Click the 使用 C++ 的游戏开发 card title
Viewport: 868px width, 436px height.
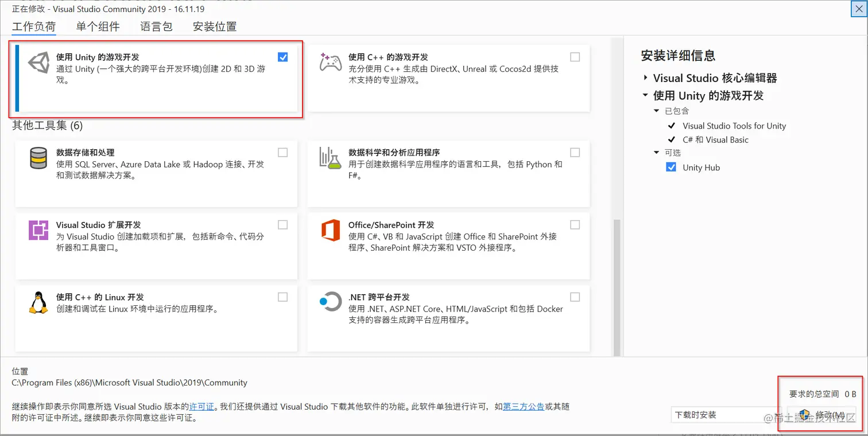[x=388, y=57]
